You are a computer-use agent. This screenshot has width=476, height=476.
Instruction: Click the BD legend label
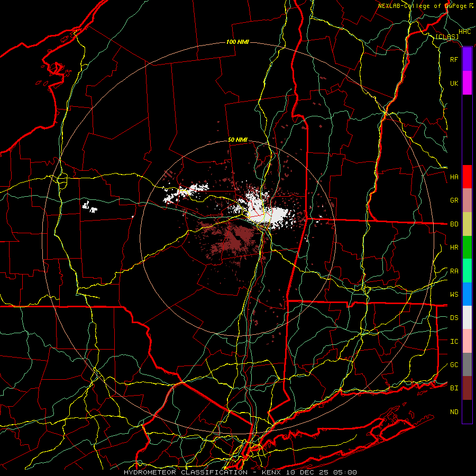(x=454, y=224)
